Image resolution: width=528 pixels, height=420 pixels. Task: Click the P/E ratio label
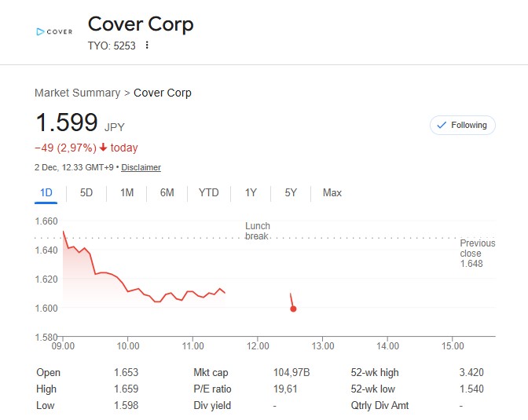point(212,389)
